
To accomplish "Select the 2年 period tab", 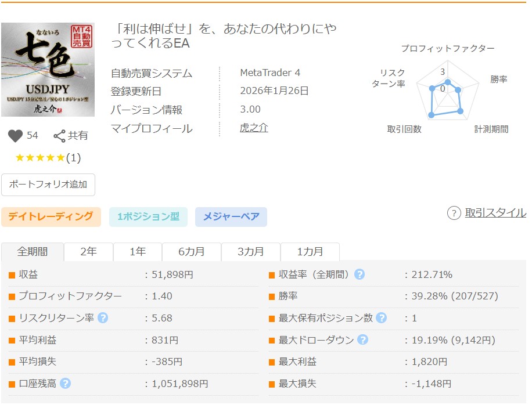I will tap(88, 252).
